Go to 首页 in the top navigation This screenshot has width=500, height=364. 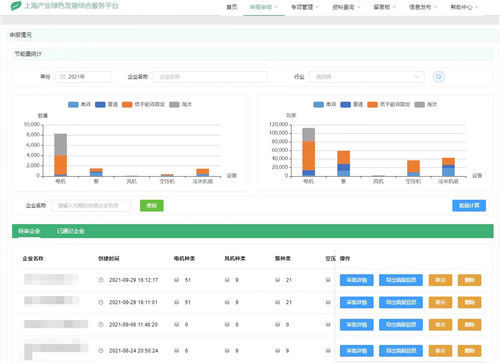click(232, 7)
